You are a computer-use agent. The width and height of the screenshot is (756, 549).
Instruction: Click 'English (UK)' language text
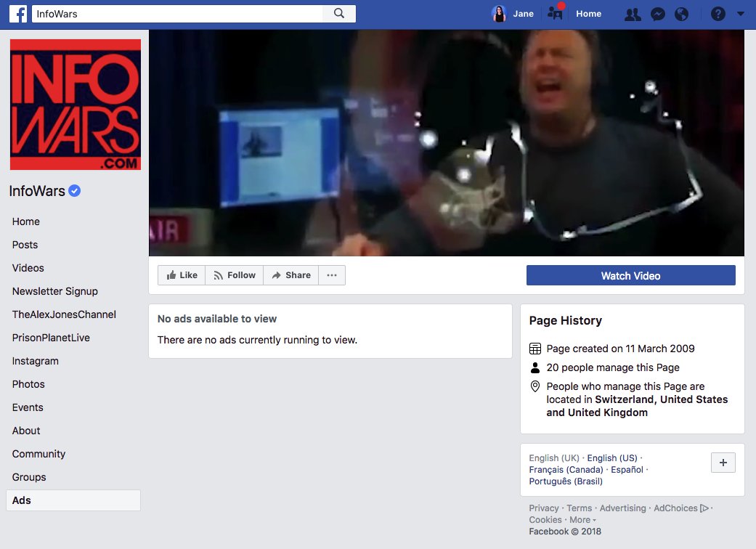(554, 458)
